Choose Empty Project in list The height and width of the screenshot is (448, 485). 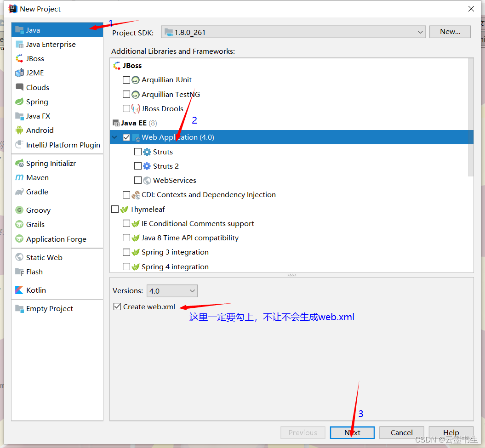(57, 308)
